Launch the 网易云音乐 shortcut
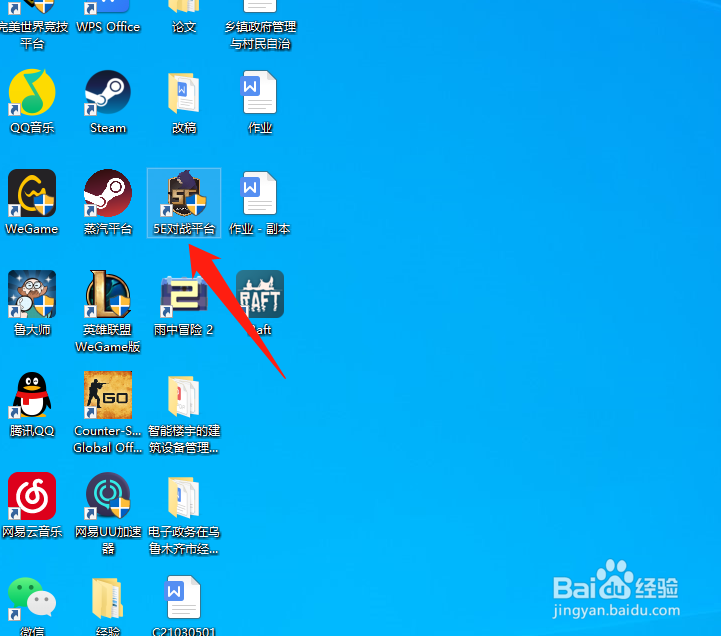Screen dimensions: 721x636 point(32,496)
